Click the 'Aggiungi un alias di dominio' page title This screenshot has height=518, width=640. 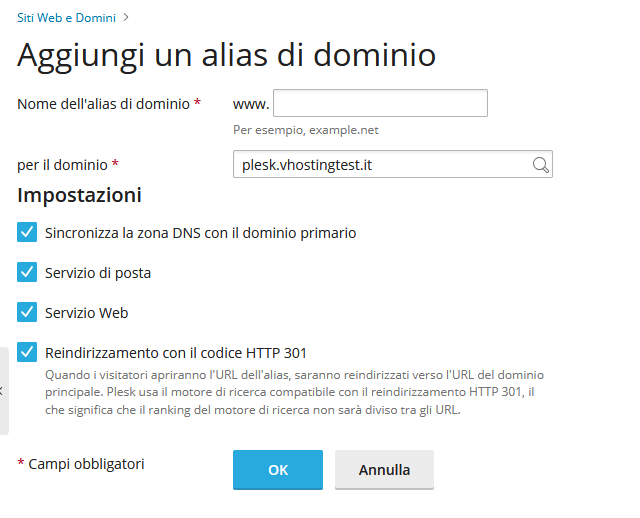tap(227, 55)
